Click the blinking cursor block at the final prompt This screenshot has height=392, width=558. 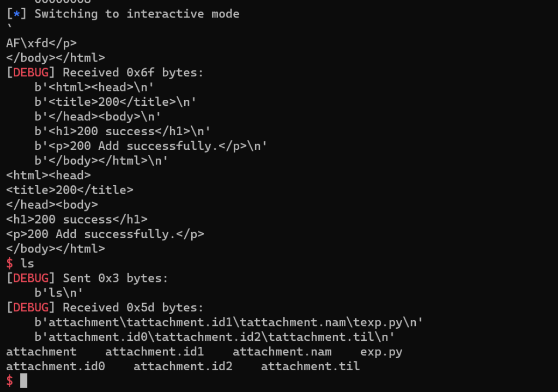(23, 381)
